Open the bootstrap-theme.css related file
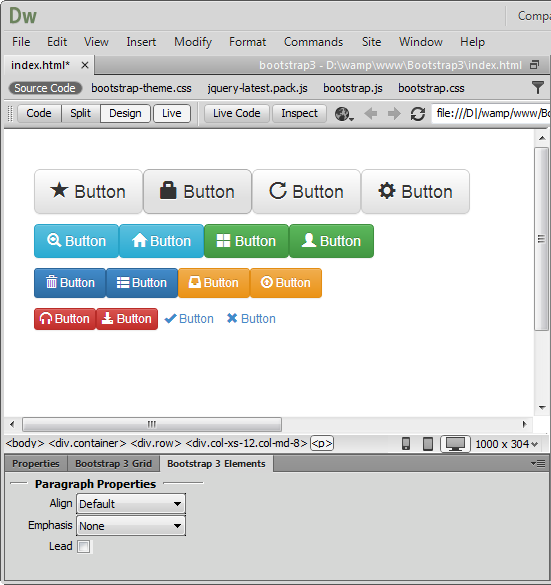 pyautogui.click(x=141, y=88)
